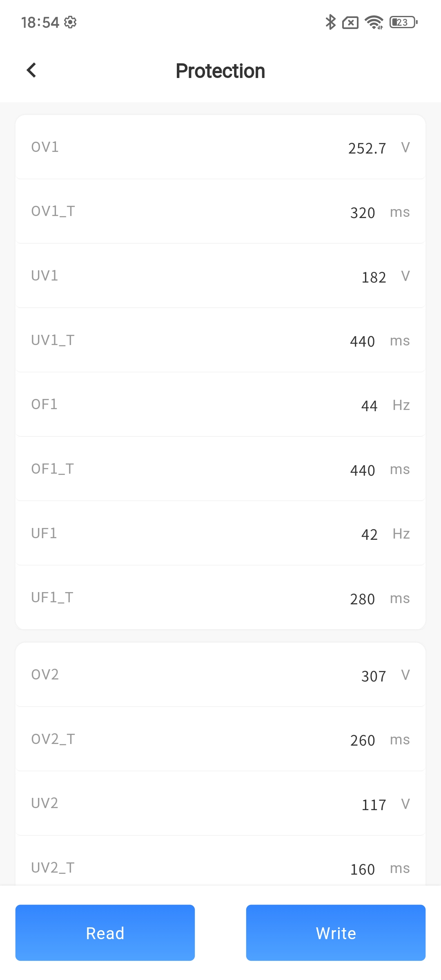
Task: Tap the Wi-Fi status icon
Action: point(374,22)
